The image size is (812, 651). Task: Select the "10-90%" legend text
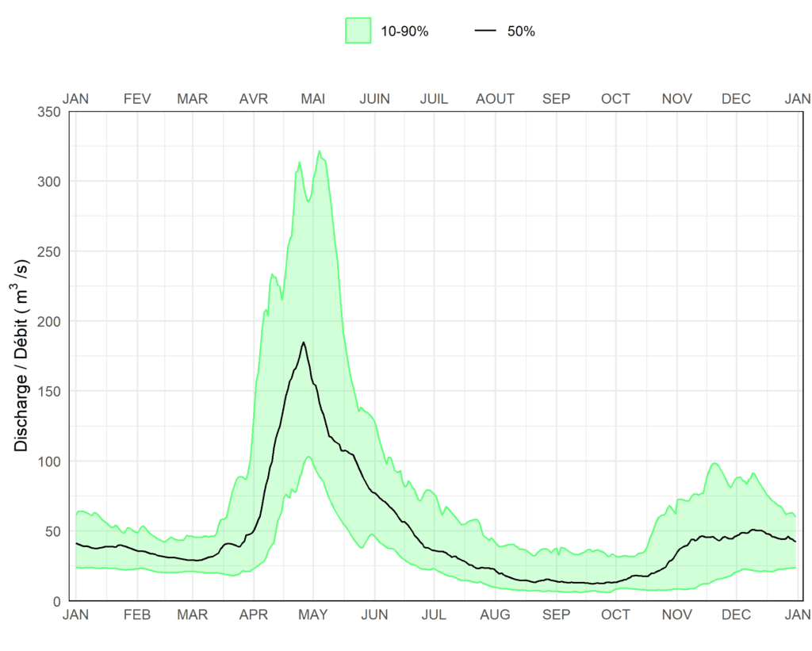[404, 32]
